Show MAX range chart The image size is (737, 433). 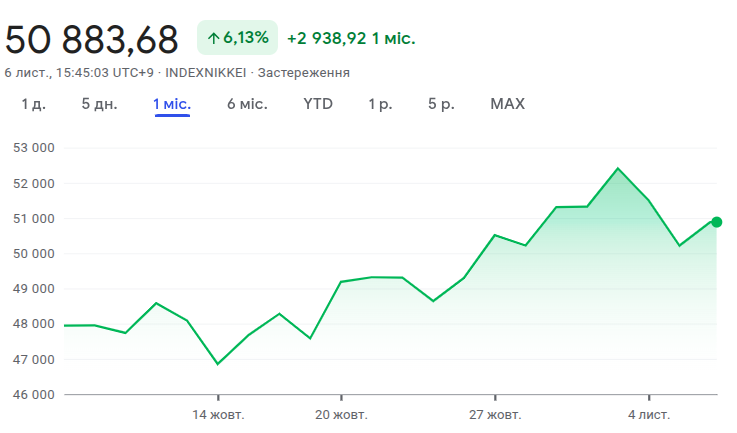click(507, 104)
